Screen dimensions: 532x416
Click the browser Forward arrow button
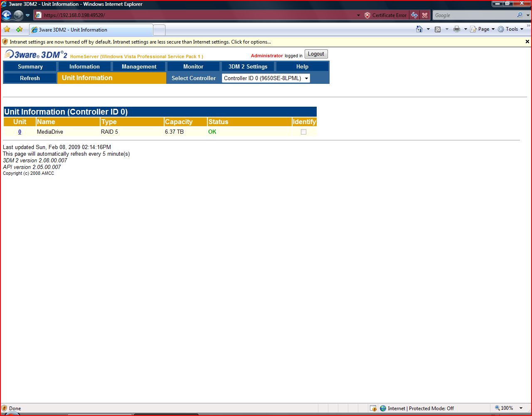pos(18,15)
